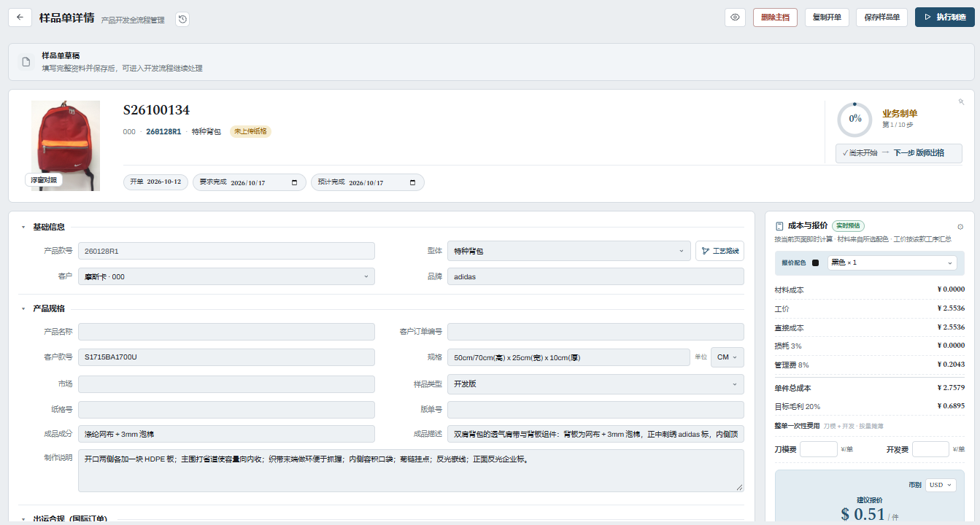Click 保存样品单 button

[882, 17]
